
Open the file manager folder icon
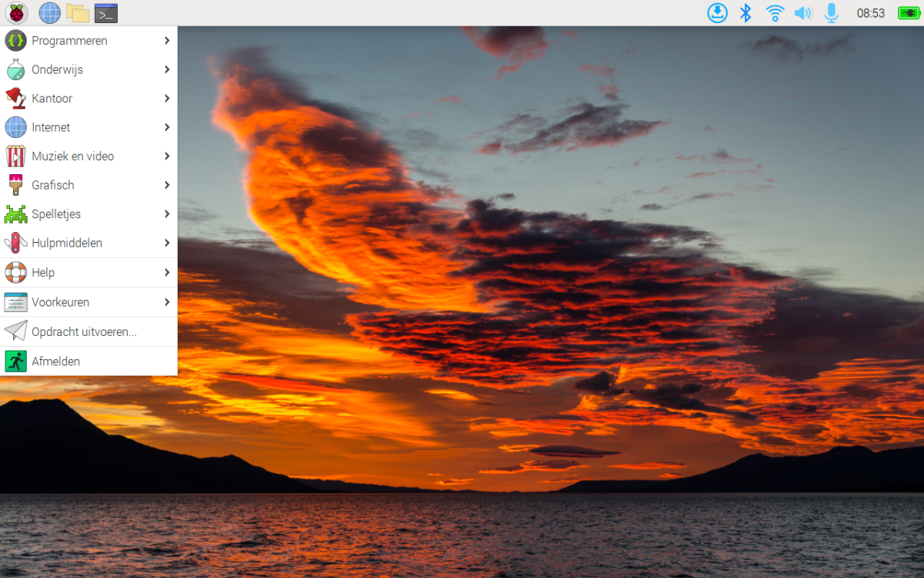(78, 13)
